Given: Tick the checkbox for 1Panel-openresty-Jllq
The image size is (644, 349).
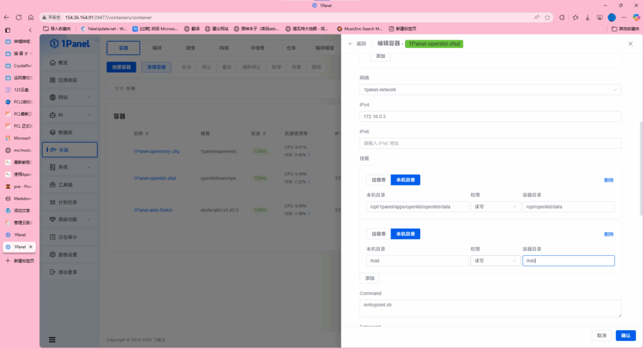Looking at the screenshot, I should point(119,151).
